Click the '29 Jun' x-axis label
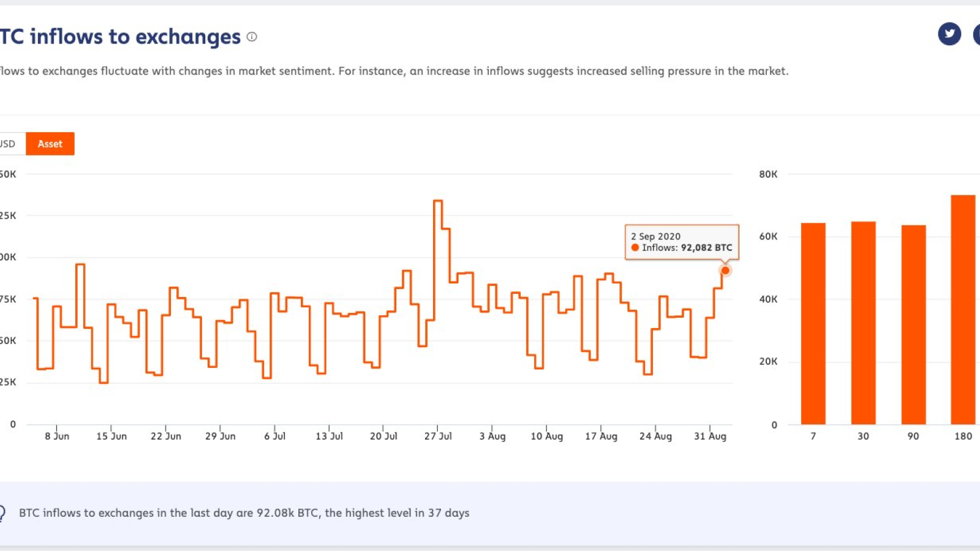The height and width of the screenshot is (551, 980). coord(221,436)
